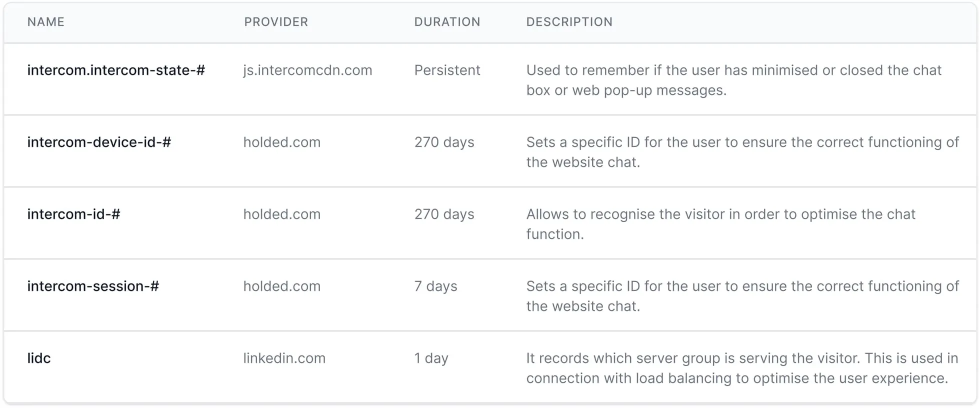Click the js.intercomcdn.com provider text
The height and width of the screenshot is (408, 980).
click(x=307, y=70)
